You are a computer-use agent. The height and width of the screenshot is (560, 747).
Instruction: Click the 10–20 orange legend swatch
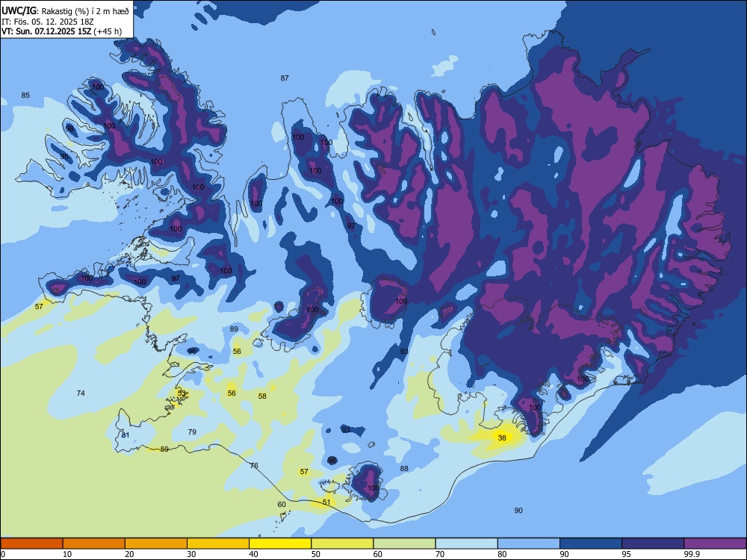[x=94, y=544]
